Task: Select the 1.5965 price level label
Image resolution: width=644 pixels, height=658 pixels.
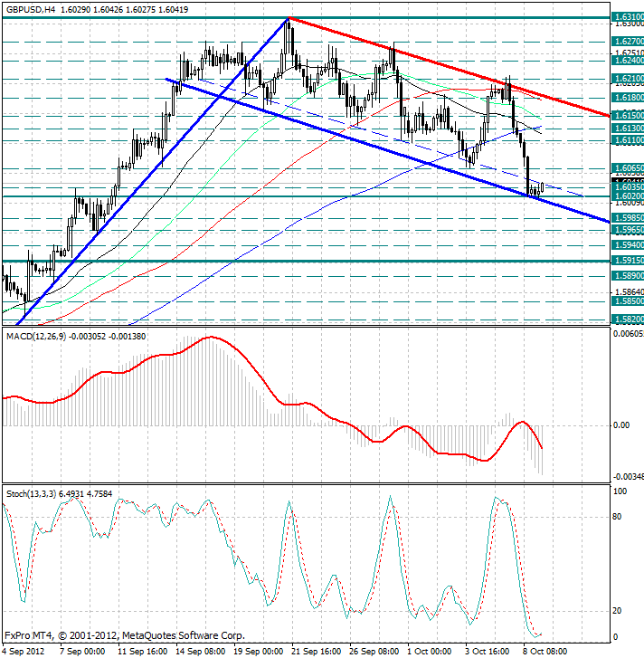Action: 627,230
